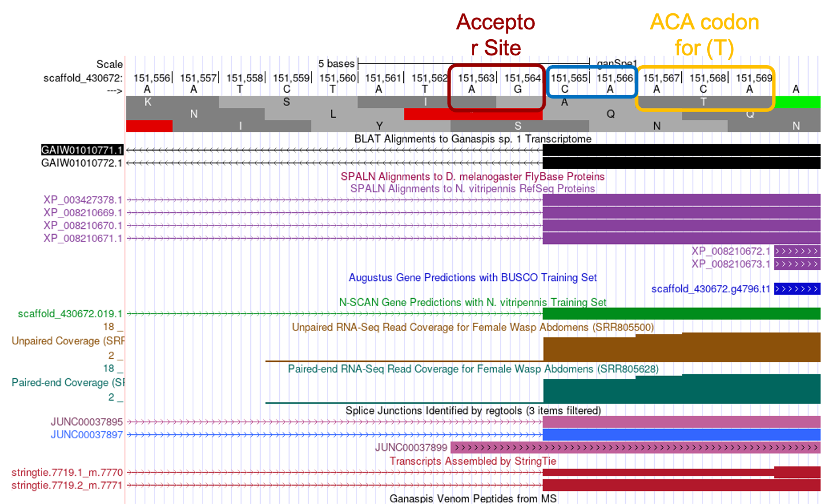Image resolution: width=822 pixels, height=504 pixels.
Task: Select the GAIW01010772.1 transcript label
Action: pos(82,163)
